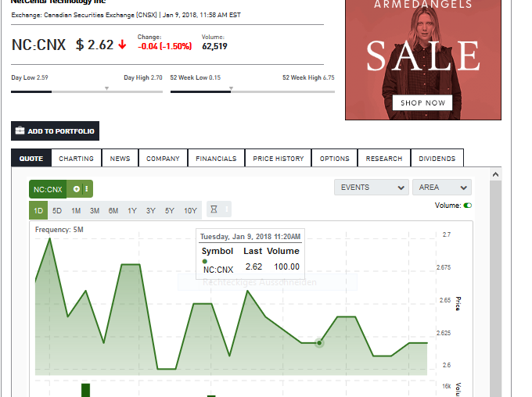The image size is (532, 397).
Task: Select the 1Y time range
Action: pyautogui.click(x=132, y=210)
